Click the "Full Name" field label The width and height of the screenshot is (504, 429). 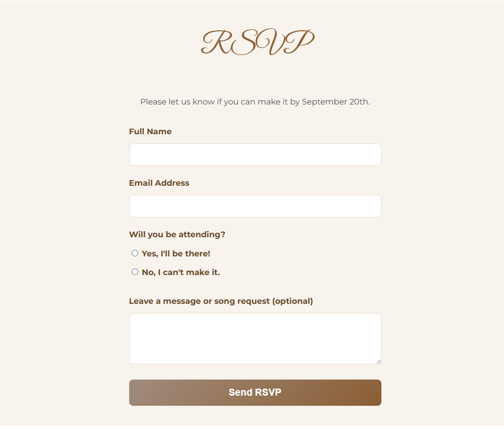tap(150, 132)
